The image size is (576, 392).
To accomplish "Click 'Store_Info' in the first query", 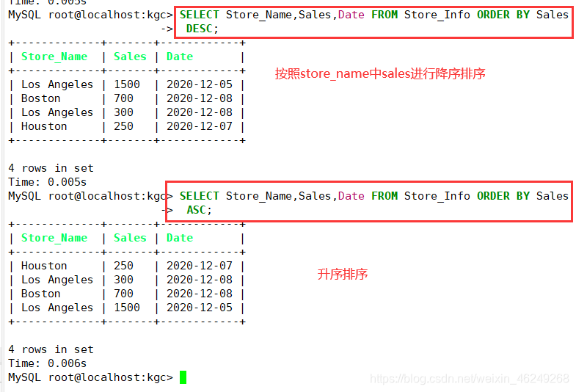I will (437, 15).
